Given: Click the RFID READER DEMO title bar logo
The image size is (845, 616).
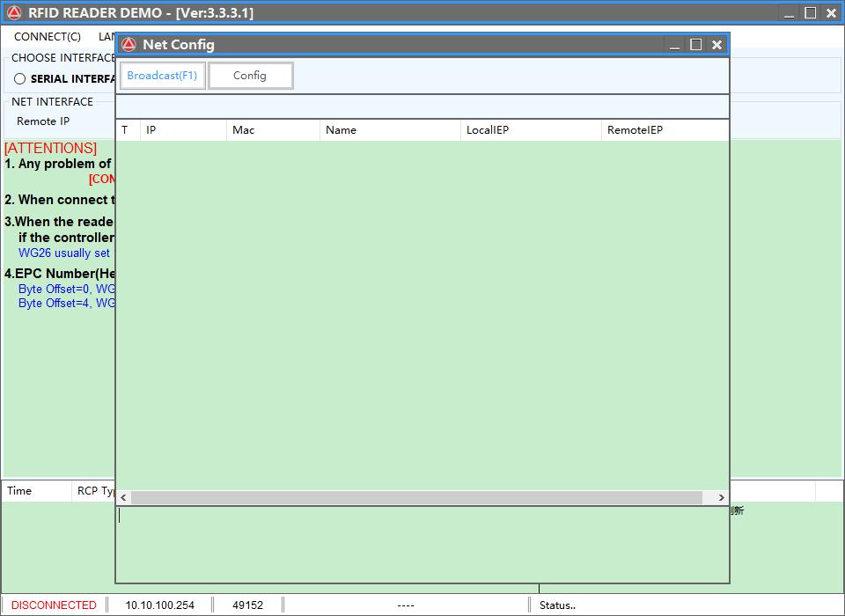Looking at the screenshot, I should point(14,13).
